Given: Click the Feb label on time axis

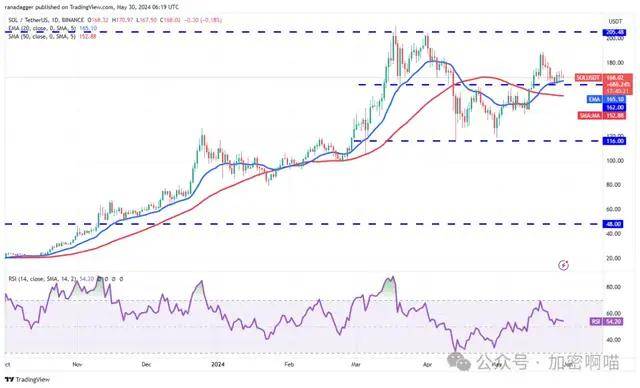Looking at the screenshot, I should (289, 364).
